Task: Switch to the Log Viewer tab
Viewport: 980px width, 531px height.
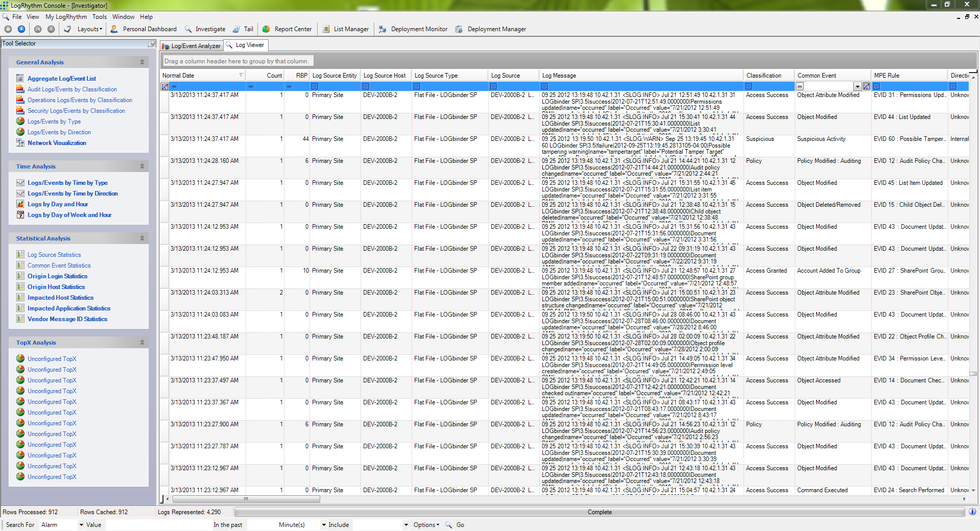Action: click(245, 45)
